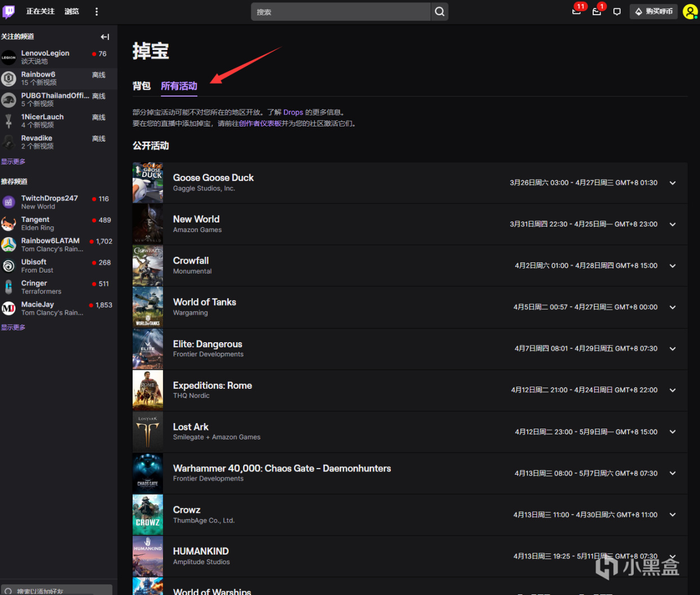The width and height of the screenshot is (700, 595).
Task: Expand the Crowz campaign chevron
Action: (672, 515)
